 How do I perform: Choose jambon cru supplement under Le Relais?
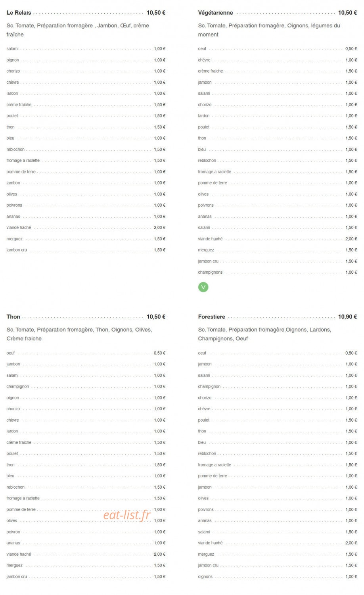point(86,250)
